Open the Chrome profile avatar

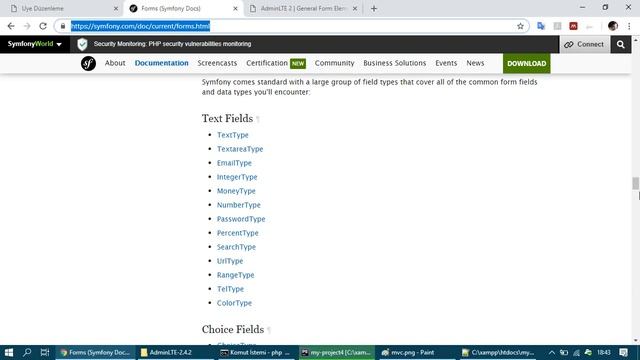pos(613,26)
